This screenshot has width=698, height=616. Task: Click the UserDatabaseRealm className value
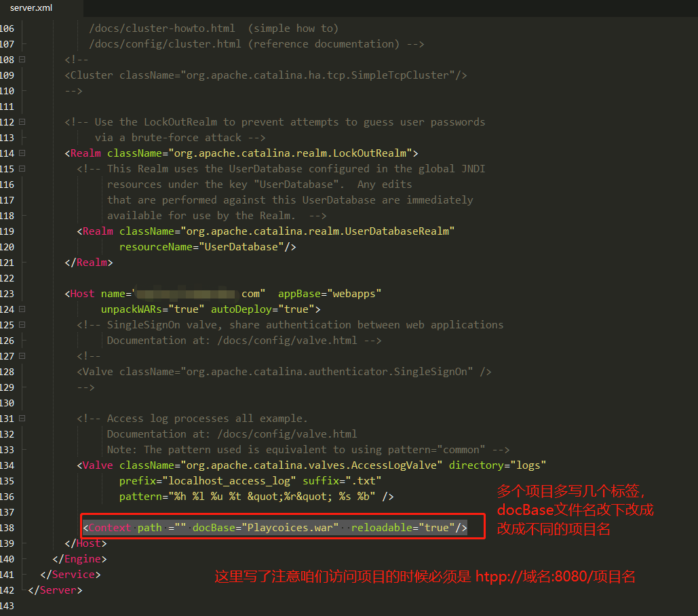click(x=317, y=231)
